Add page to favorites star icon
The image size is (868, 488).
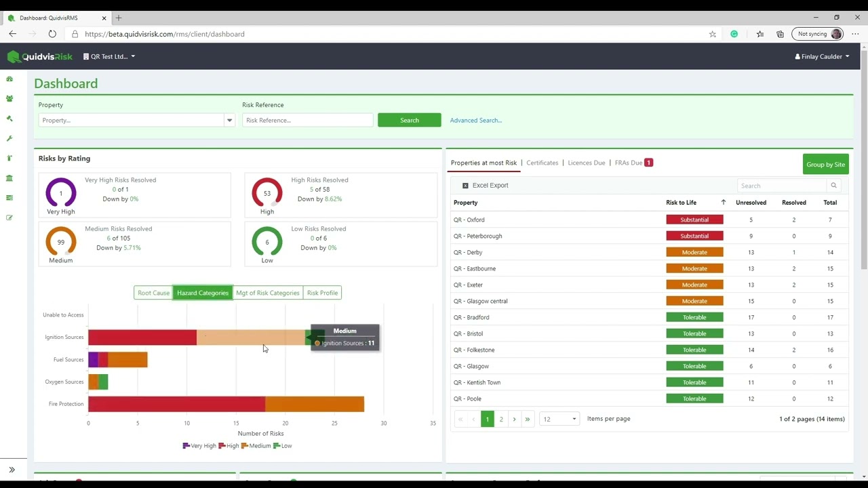[x=712, y=34]
